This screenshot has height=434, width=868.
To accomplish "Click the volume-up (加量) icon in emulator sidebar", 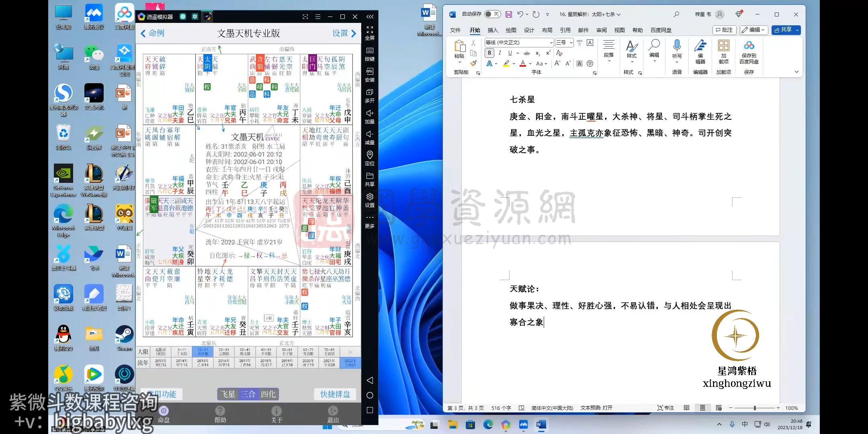I will [x=369, y=116].
